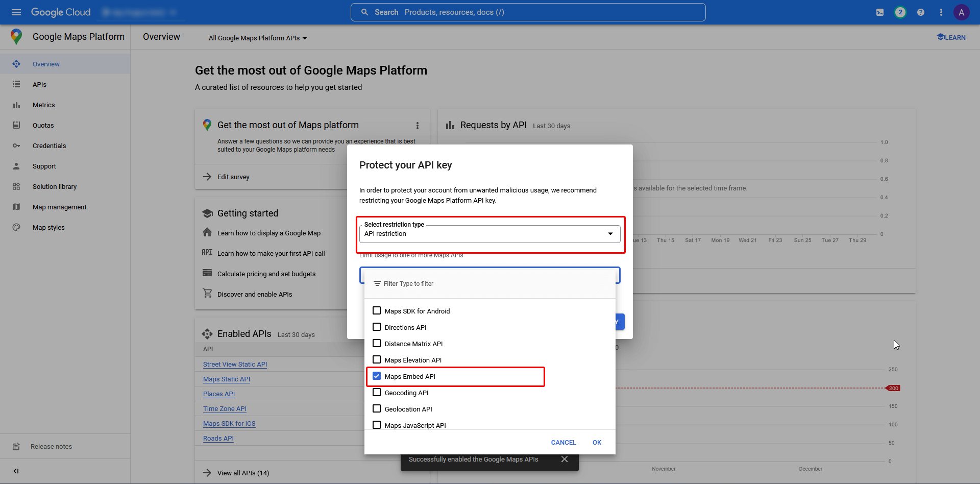
Task: Check the Directions API checkbox
Action: click(x=377, y=327)
